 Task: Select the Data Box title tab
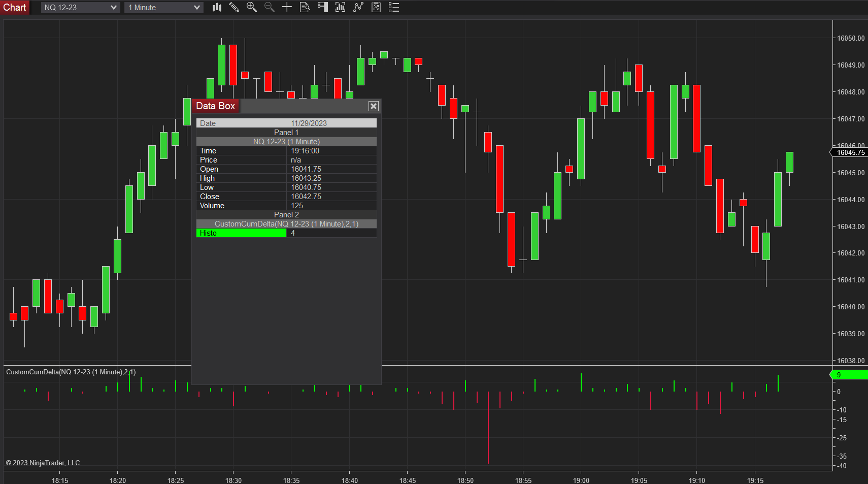point(216,106)
